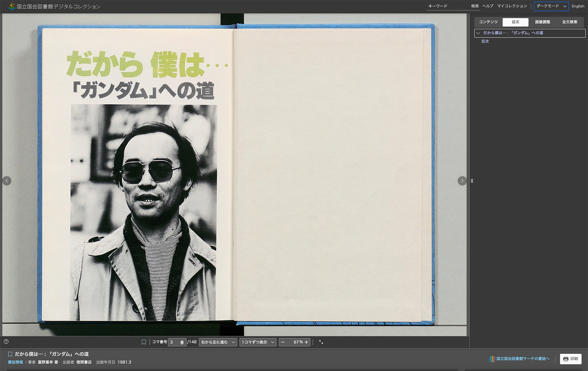The width and height of the screenshot is (588, 371).
Task: Zoom in with the plus icon
Action: 306,342
